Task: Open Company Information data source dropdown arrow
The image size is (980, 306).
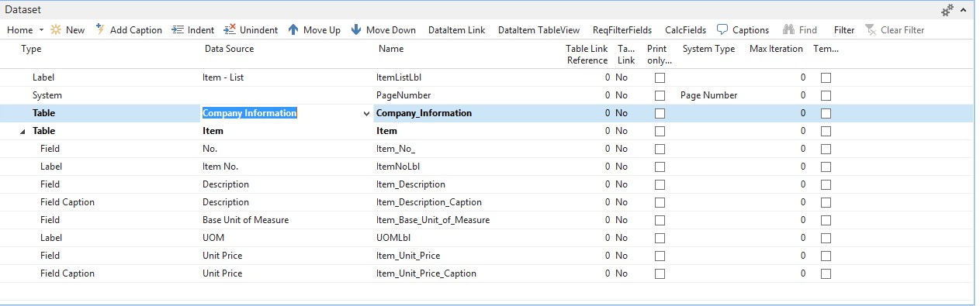Action: (366, 114)
